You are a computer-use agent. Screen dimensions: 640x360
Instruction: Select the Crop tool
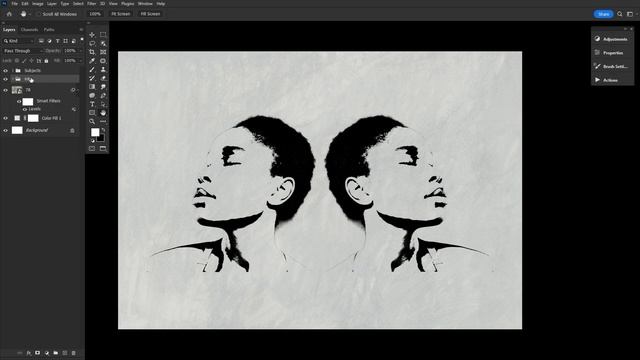click(92, 52)
